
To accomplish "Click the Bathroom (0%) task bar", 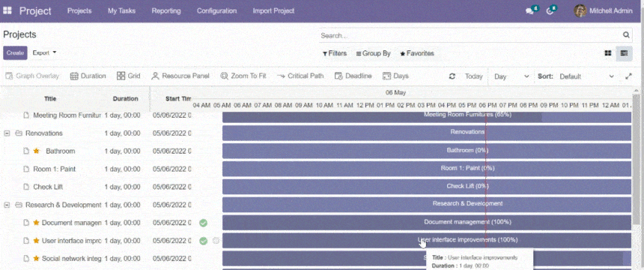I will (426, 151).
